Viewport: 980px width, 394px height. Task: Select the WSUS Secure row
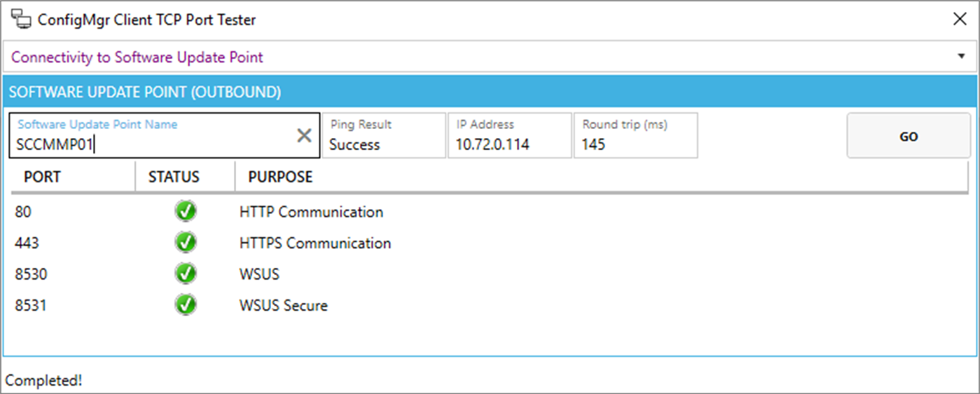pyautogui.click(x=284, y=306)
